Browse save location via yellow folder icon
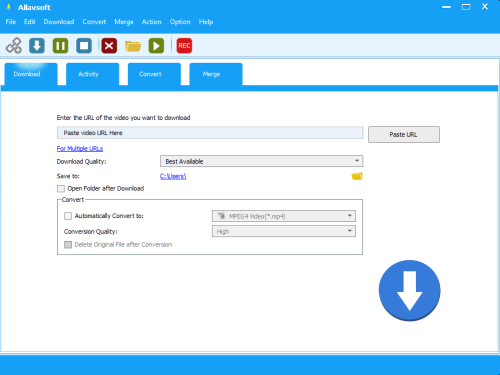The image size is (500, 375). click(x=357, y=176)
